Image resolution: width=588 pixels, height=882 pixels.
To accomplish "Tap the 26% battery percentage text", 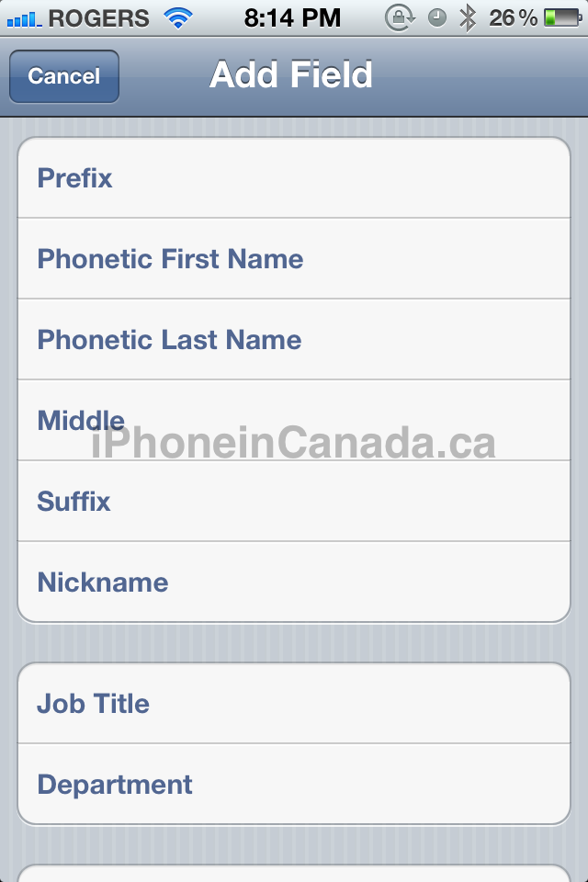I will click(x=513, y=18).
